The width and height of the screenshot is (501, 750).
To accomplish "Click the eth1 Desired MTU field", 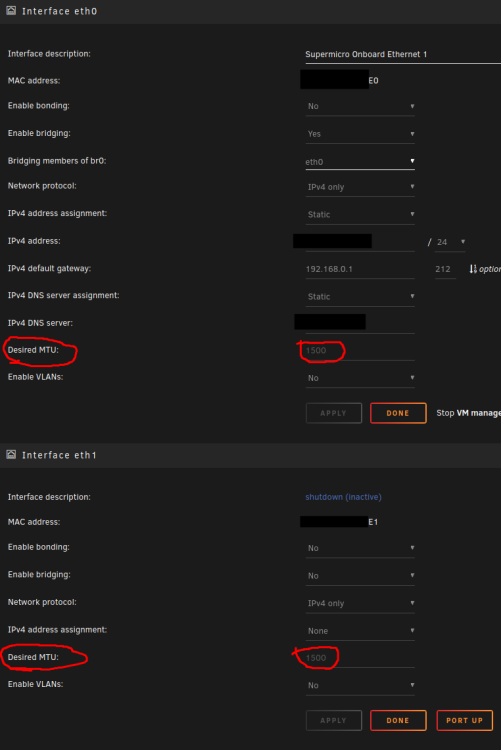I will point(360,658).
